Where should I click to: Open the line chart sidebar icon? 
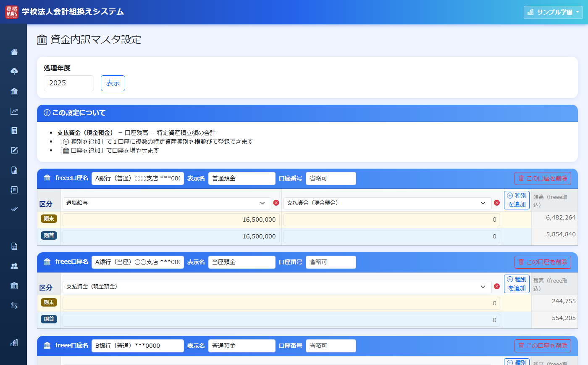(14, 111)
